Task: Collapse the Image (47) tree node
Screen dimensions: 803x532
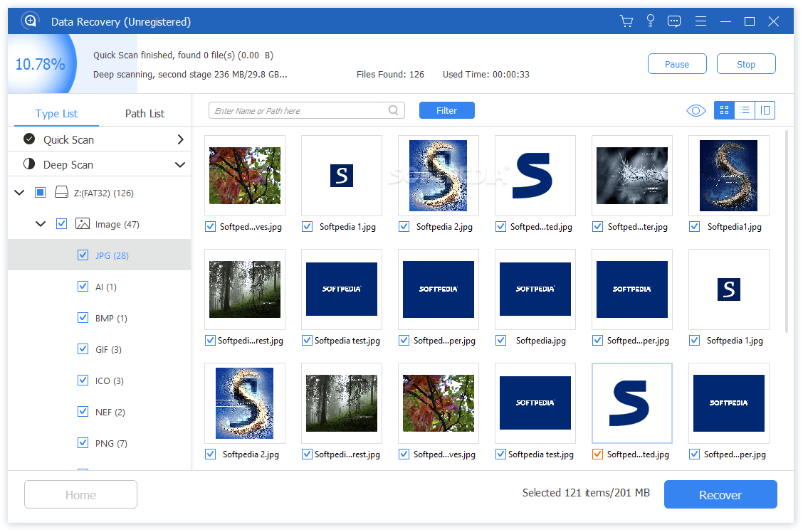Action: (41, 224)
